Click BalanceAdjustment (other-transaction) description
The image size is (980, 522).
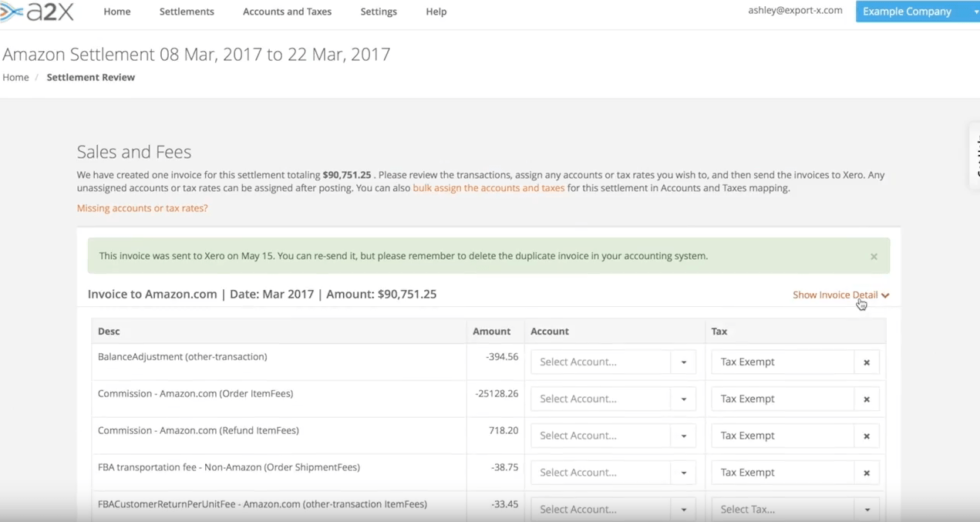point(182,356)
